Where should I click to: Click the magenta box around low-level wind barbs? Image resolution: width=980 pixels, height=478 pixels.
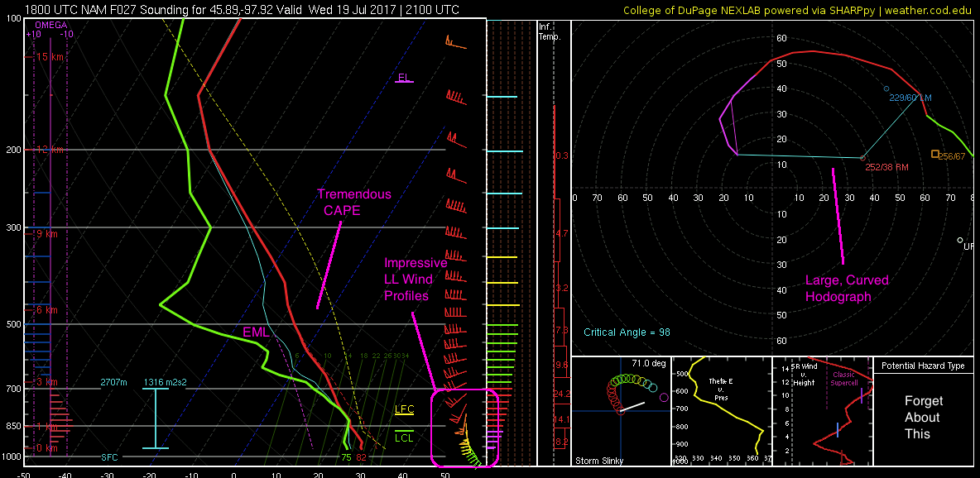pyautogui.click(x=465, y=428)
